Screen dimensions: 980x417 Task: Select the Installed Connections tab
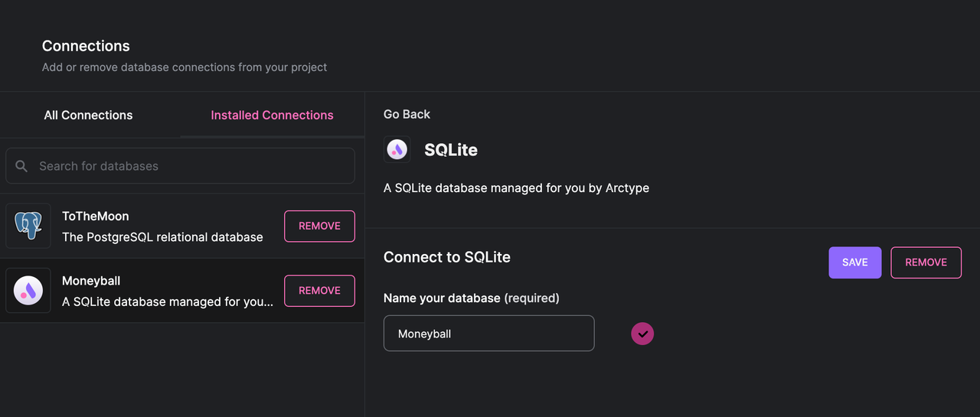pos(272,115)
